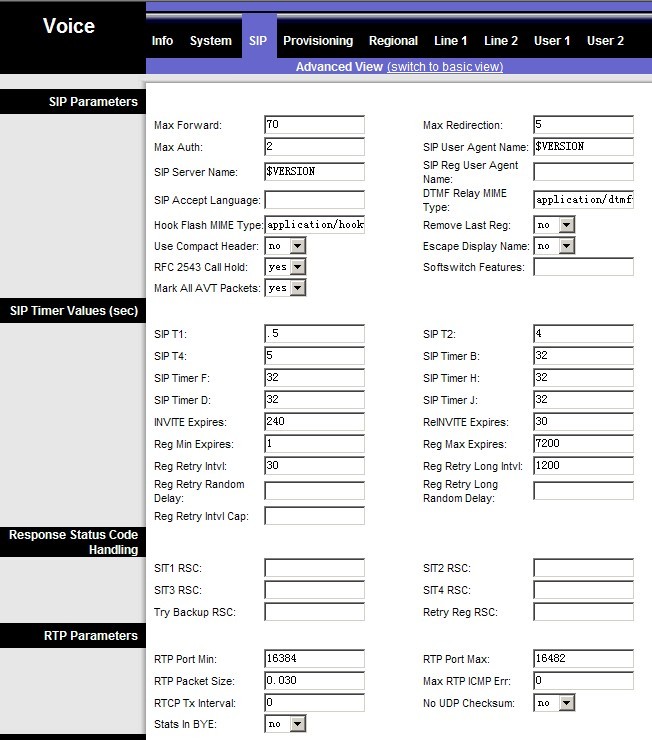Click the SIT4 RSC field
The height and width of the screenshot is (740, 652).
pyautogui.click(x=584, y=590)
